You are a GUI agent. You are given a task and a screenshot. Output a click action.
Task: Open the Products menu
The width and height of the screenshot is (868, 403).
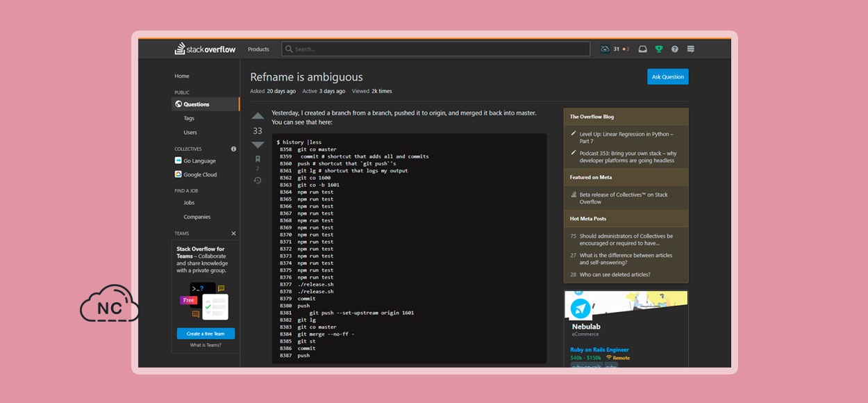tap(258, 49)
